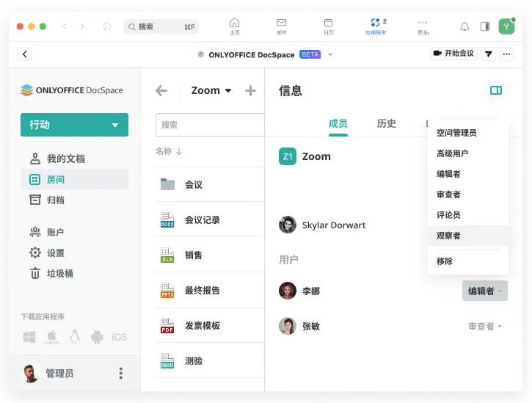Switch to the 历史 history tab

[387, 123]
